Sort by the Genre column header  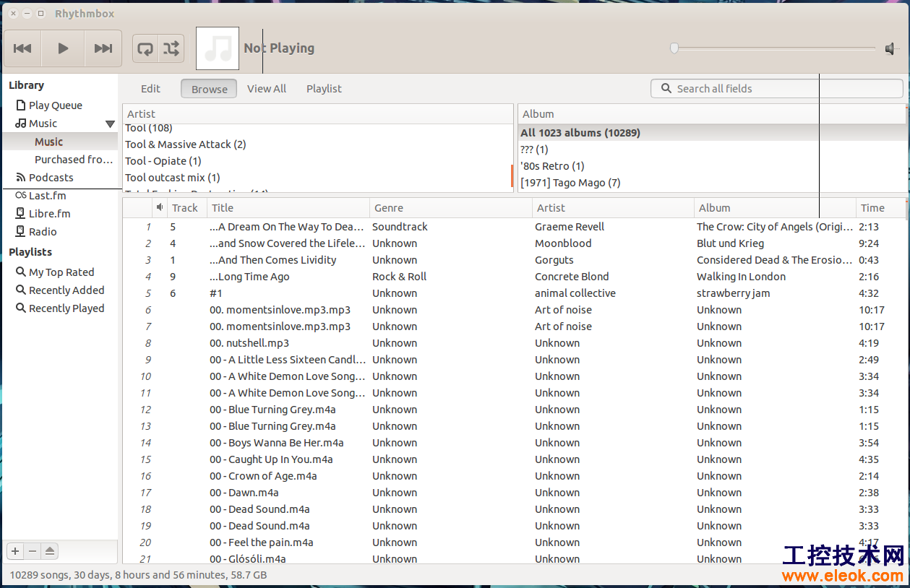[x=451, y=208]
